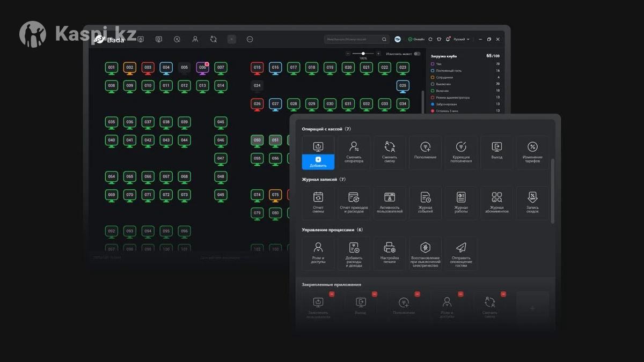
Task: Open Сменить оператора operation
Action: click(x=354, y=152)
